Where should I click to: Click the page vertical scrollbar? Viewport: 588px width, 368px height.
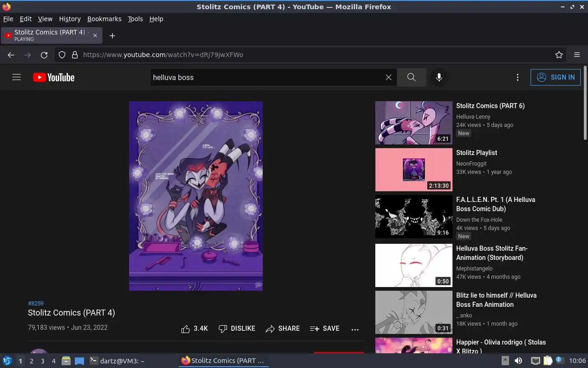coord(585,103)
